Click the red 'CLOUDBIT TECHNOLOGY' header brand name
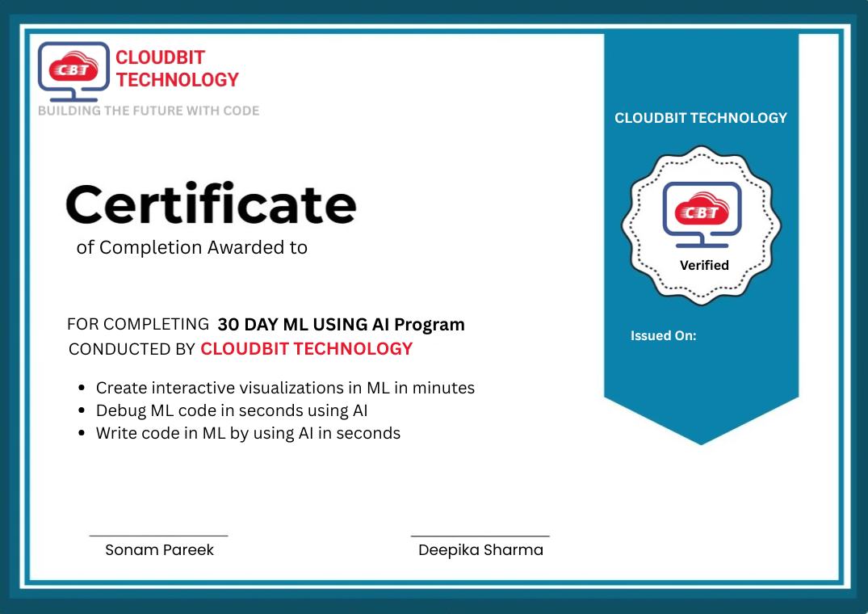Screen dimensions: 868x614 [177, 69]
